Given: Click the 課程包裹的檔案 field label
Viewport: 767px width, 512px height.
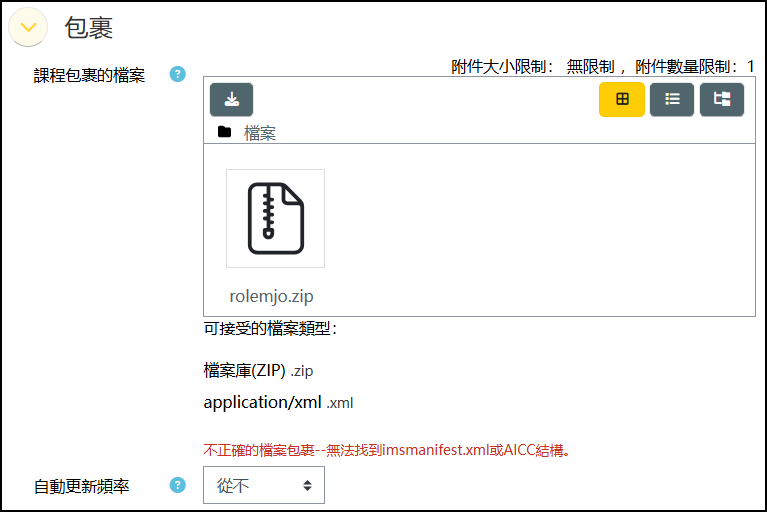Looking at the screenshot, I should [89, 75].
